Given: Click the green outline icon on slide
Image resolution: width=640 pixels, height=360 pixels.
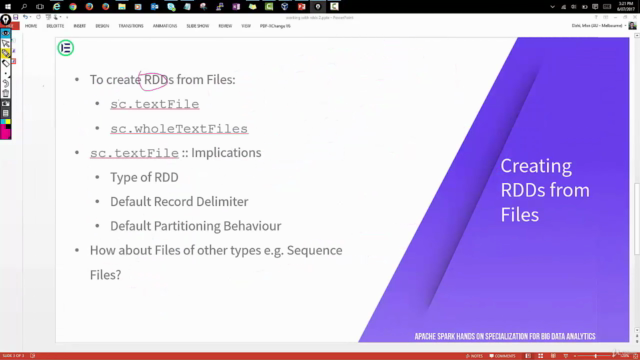Looking at the screenshot, I should pyautogui.click(x=66, y=48).
